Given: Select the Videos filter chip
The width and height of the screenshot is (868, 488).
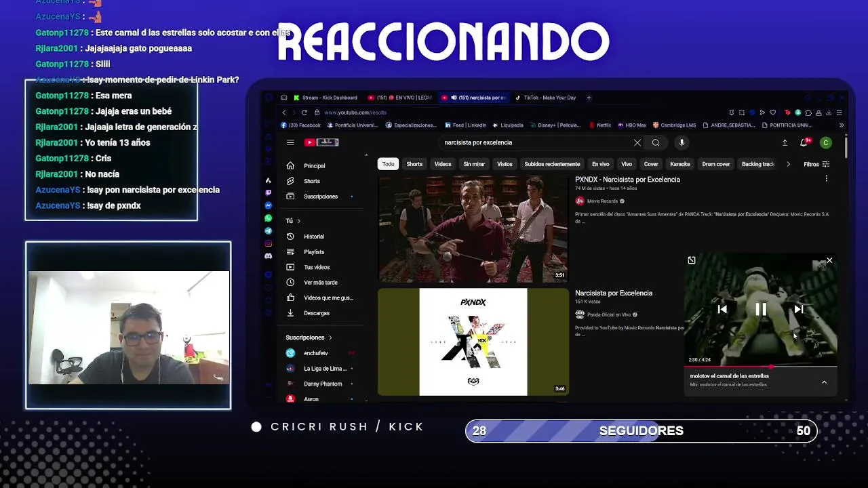Looking at the screenshot, I should click(x=443, y=164).
